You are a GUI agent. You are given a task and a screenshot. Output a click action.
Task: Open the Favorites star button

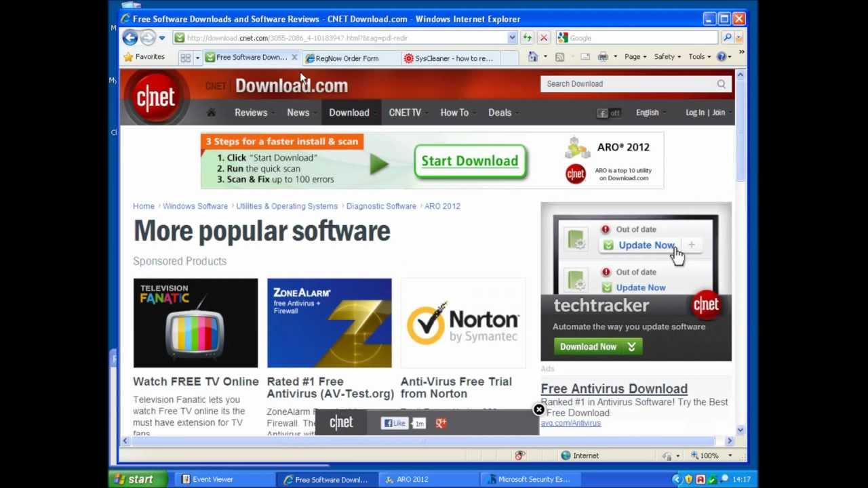[x=144, y=57]
